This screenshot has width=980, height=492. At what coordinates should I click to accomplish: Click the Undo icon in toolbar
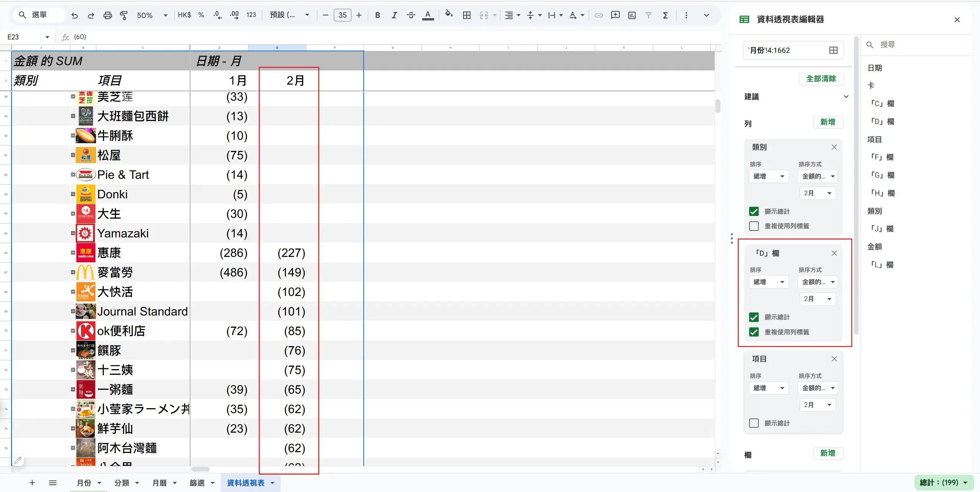coord(75,15)
